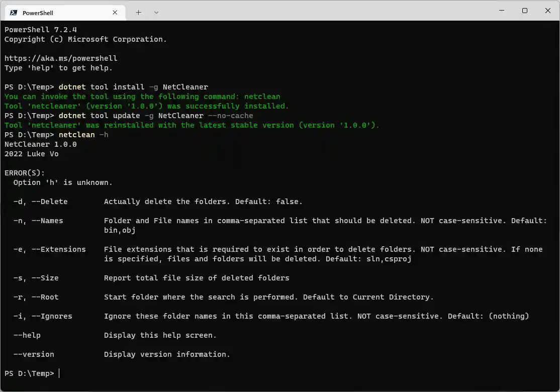The image size is (560, 392).
Task: Maximize the terminal window
Action: click(525, 11)
